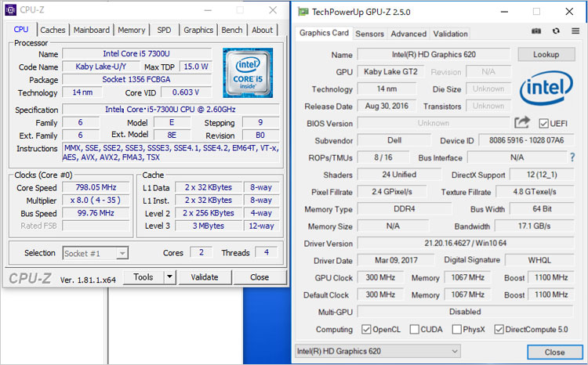This screenshot has width=588, height=365.
Task: Select the Graphics tab in CPU-Z
Action: click(198, 30)
